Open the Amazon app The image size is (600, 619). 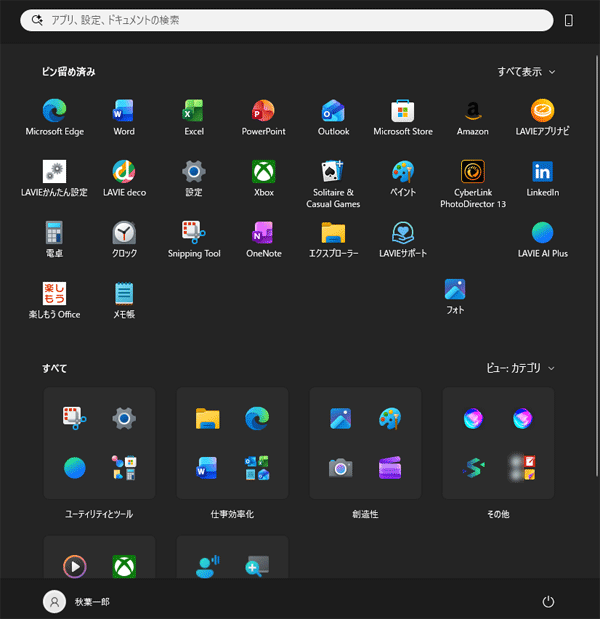[472, 117]
